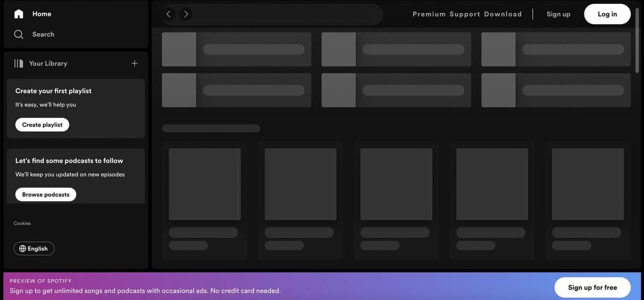Click the Home icon in sidebar
This screenshot has height=300, width=644.
19,14
